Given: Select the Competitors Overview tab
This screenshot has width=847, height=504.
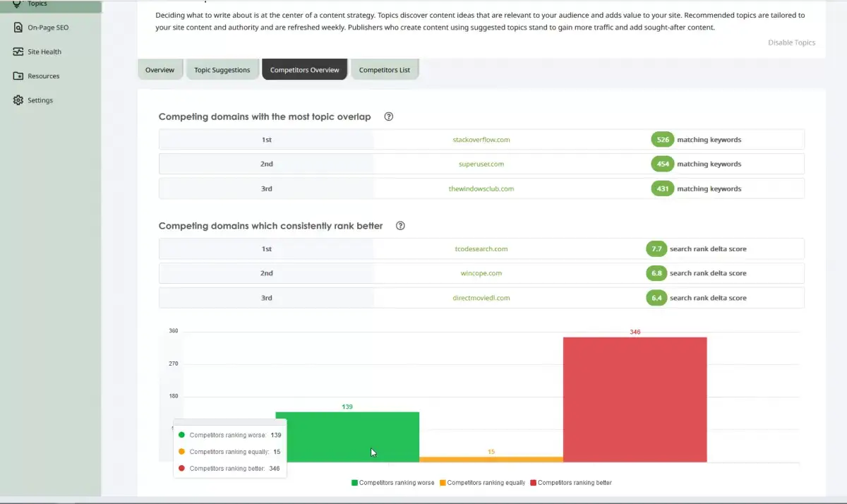Looking at the screenshot, I should click(x=304, y=70).
